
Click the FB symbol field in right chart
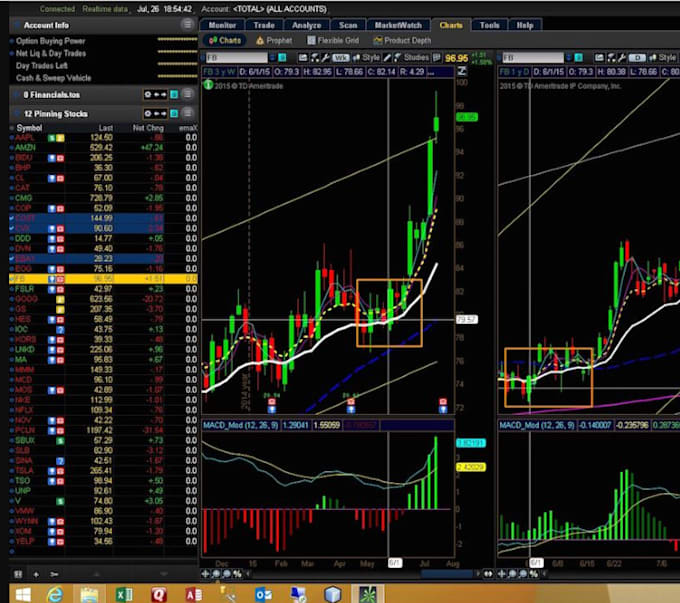tap(533, 57)
